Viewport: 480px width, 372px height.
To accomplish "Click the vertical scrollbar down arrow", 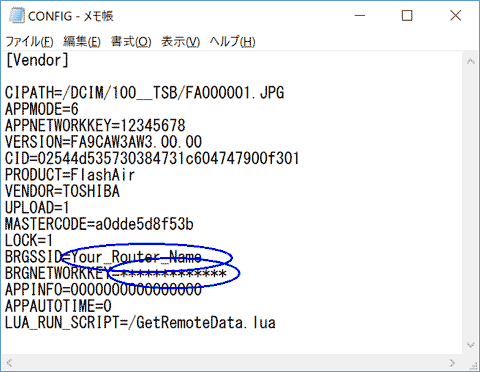I will [x=471, y=345].
